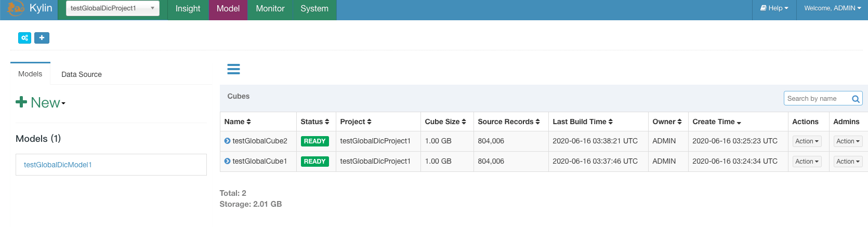Image resolution: width=868 pixels, height=227 pixels.
Task: Switch to the Insight menu
Action: (188, 9)
